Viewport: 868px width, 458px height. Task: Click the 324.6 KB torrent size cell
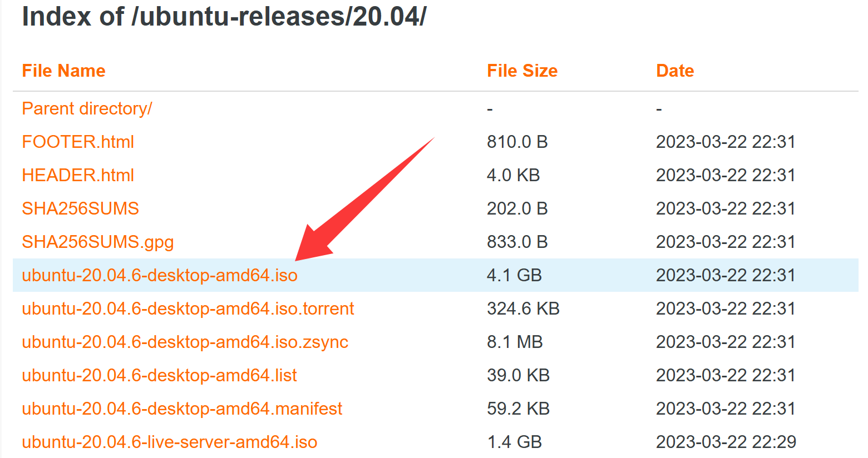click(x=523, y=308)
